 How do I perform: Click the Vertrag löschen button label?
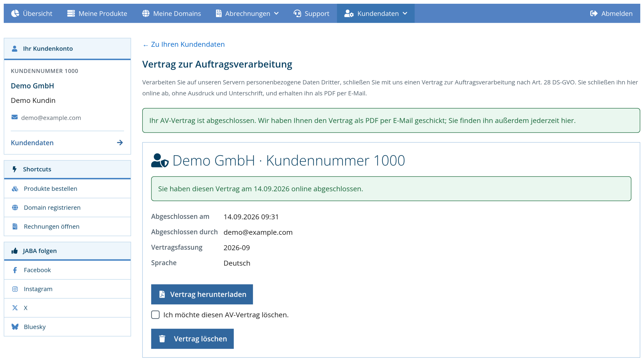[200, 339]
